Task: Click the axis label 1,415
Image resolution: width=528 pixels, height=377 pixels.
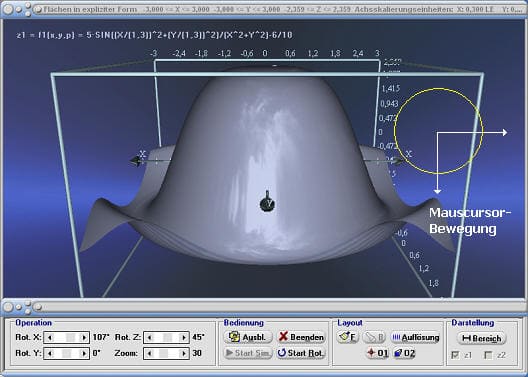Action: pos(391,89)
